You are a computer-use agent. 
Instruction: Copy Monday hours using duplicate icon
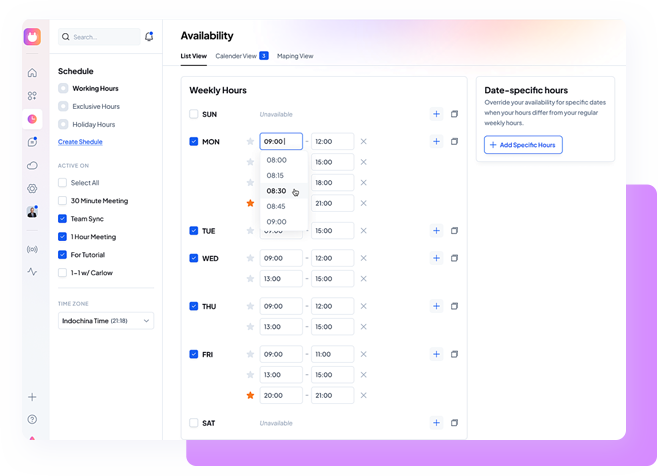[x=454, y=142]
